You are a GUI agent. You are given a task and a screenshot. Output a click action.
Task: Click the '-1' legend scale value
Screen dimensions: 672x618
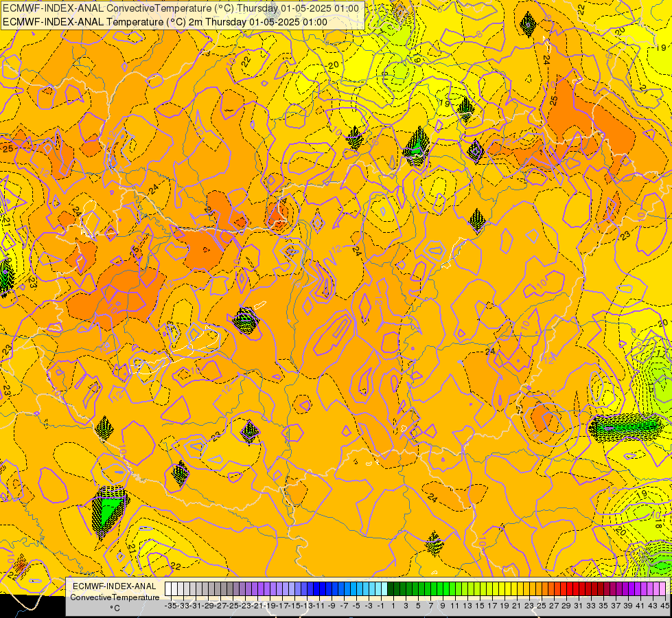380,606
